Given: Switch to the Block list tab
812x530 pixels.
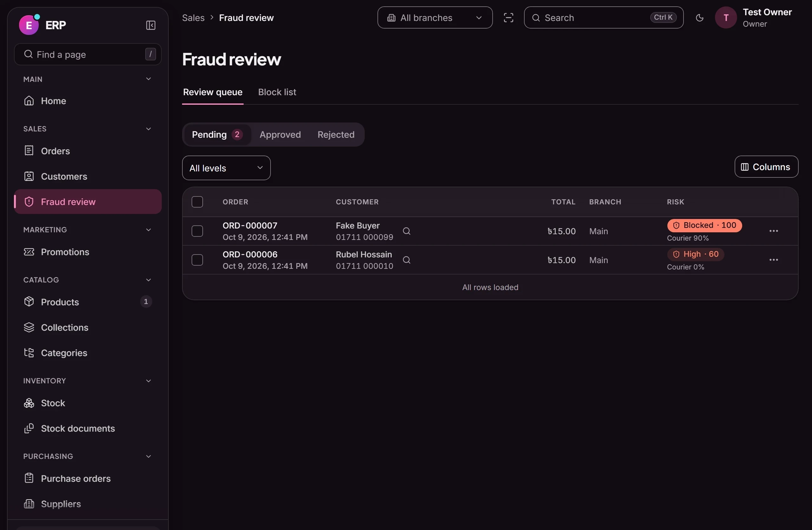Looking at the screenshot, I should click(x=277, y=92).
